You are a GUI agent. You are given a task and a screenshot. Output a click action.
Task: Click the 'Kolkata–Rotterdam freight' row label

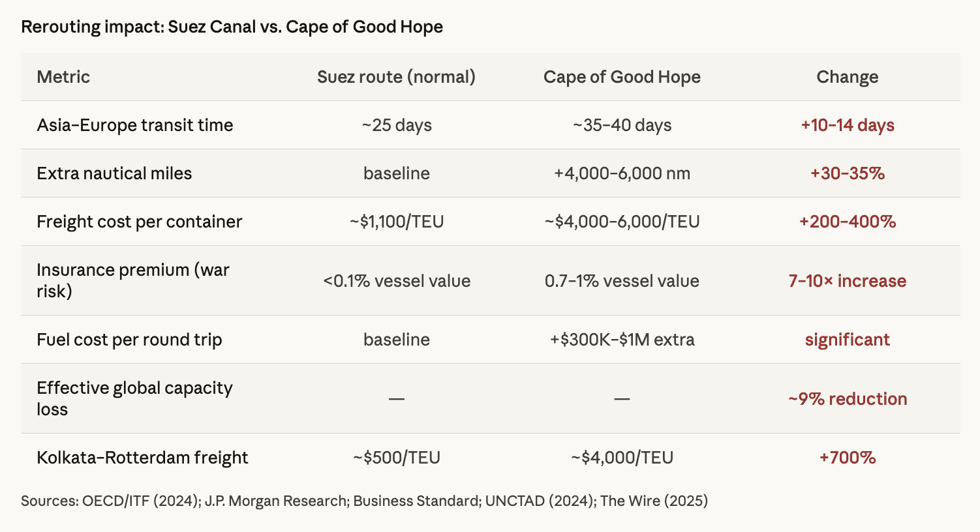click(x=142, y=458)
